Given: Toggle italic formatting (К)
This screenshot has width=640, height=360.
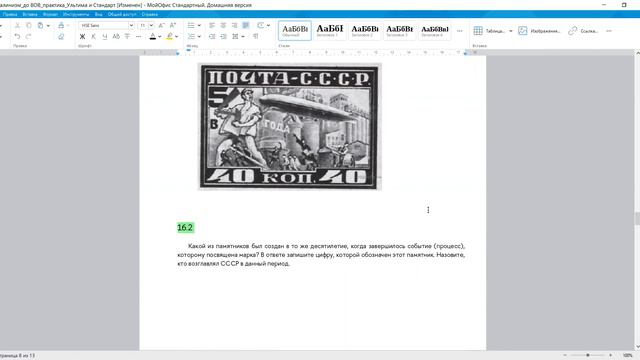Looking at the screenshot, I should click(x=93, y=36).
